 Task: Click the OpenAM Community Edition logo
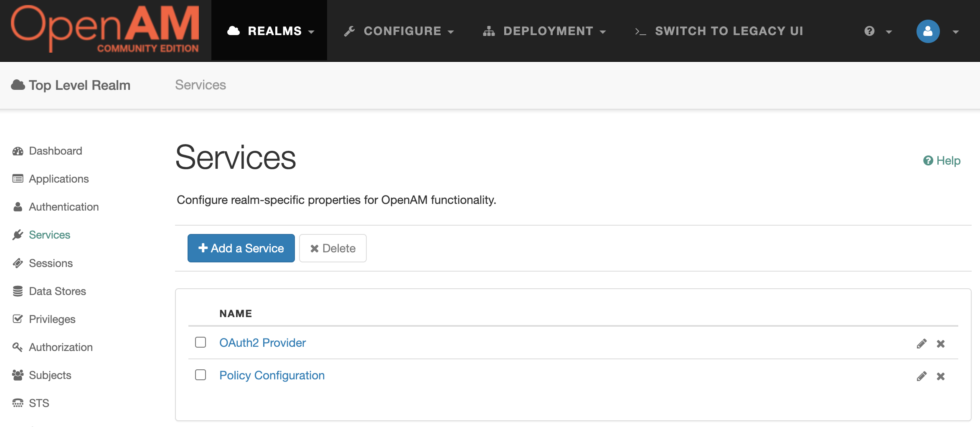click(x=105, y=29)
